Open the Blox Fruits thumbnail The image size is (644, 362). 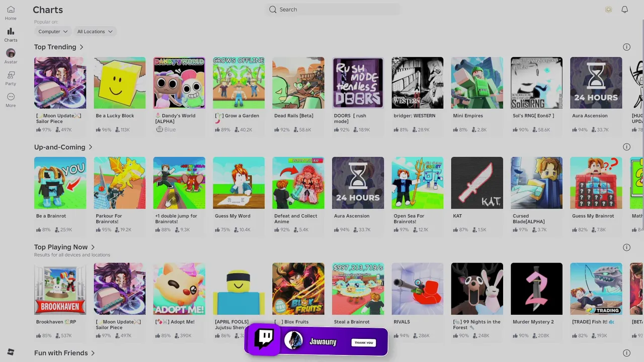298,289
